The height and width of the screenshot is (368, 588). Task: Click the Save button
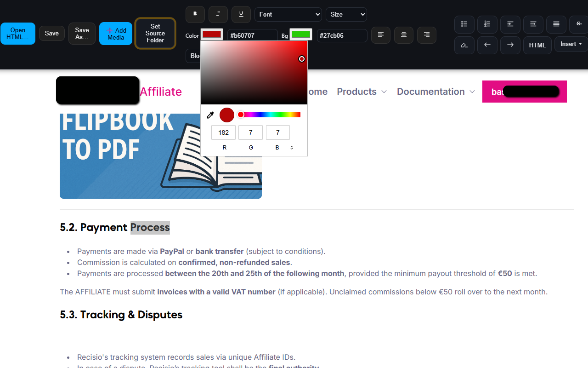tap(51, 33)
